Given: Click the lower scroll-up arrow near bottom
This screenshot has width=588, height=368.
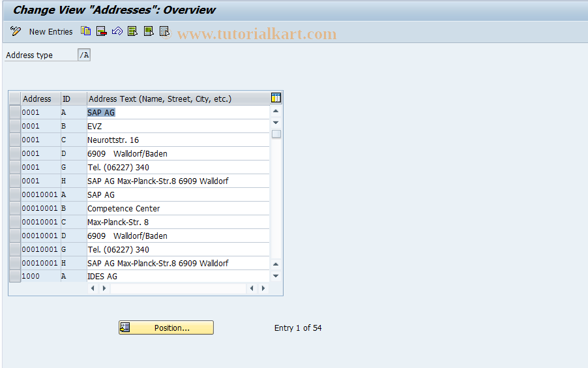Looking at the screenshot, I should 276,264.
